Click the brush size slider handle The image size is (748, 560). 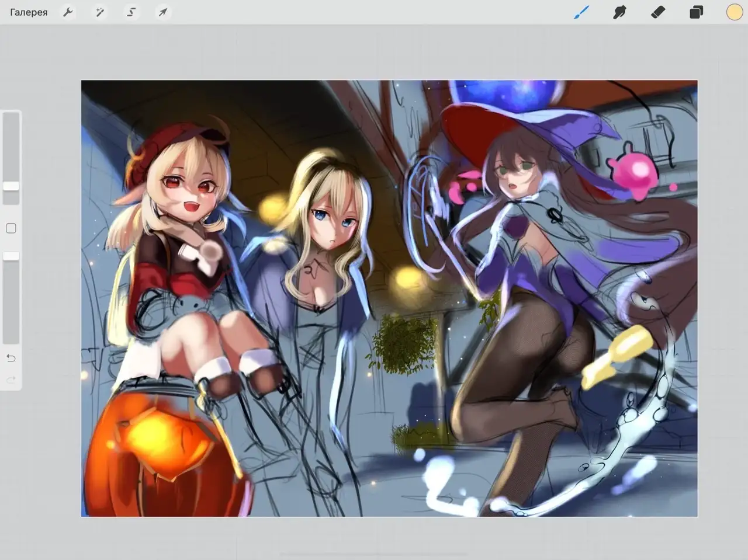11,186
